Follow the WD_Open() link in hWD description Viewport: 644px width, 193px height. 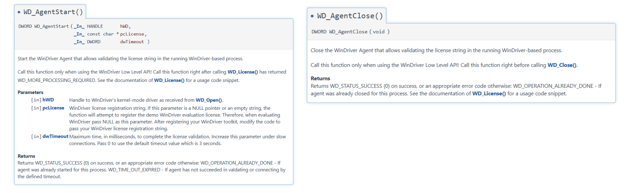pyautogui.click(x=209, y=100)
